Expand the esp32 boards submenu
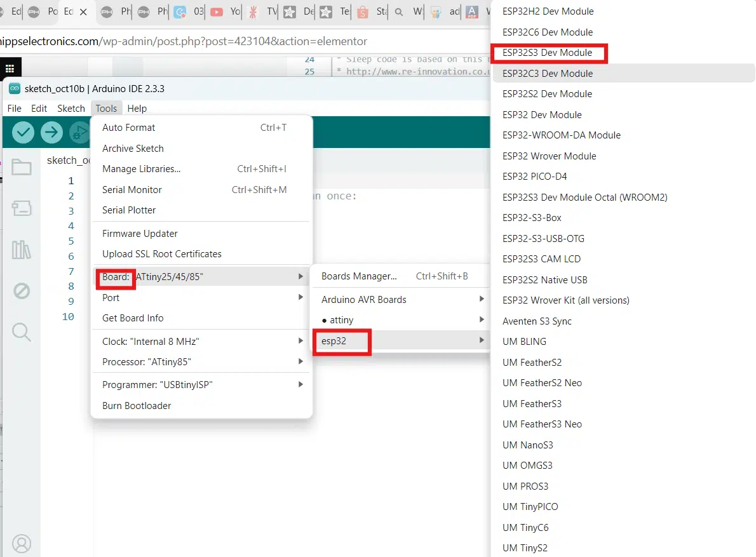The height and width of the screenshot is (557, 756). [401, 340]
